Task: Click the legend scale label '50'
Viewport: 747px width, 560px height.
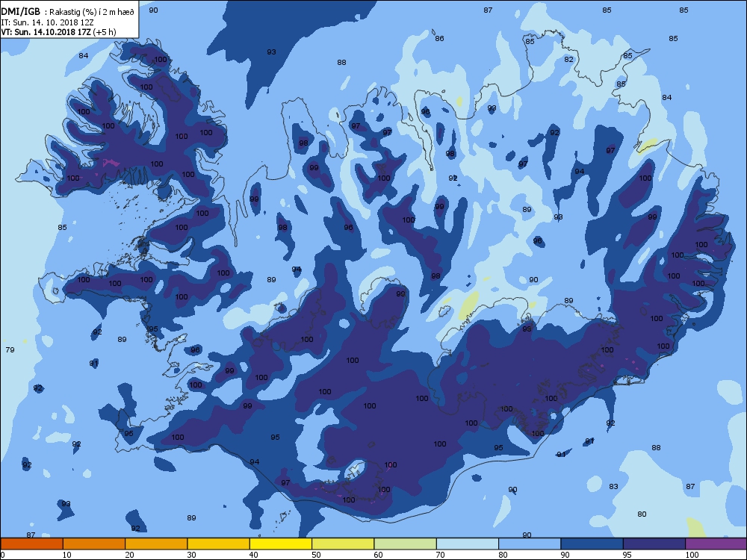Action: pos(316,555)
